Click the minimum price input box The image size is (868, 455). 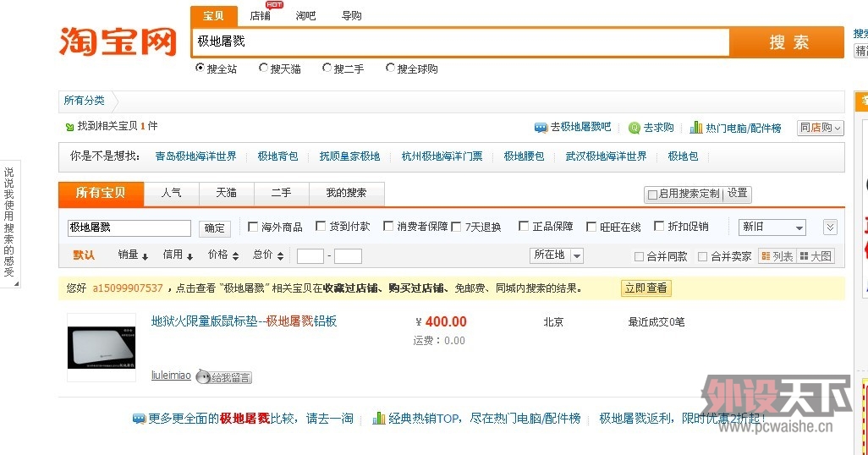click(x=310, y=256)
